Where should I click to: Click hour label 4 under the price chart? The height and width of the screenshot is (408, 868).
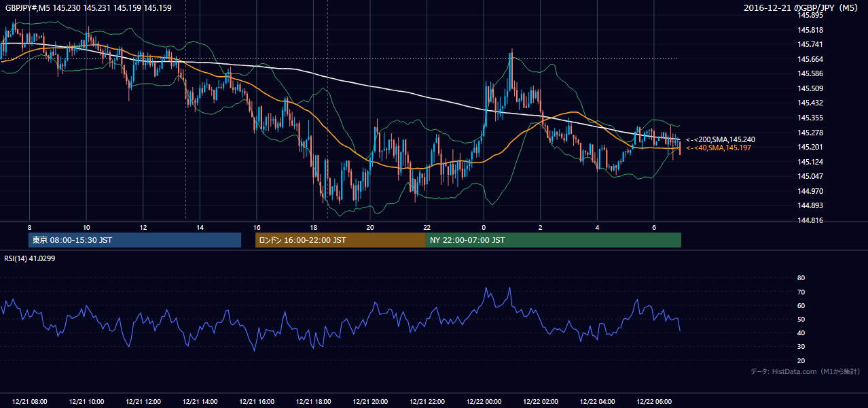coord(597,228)
